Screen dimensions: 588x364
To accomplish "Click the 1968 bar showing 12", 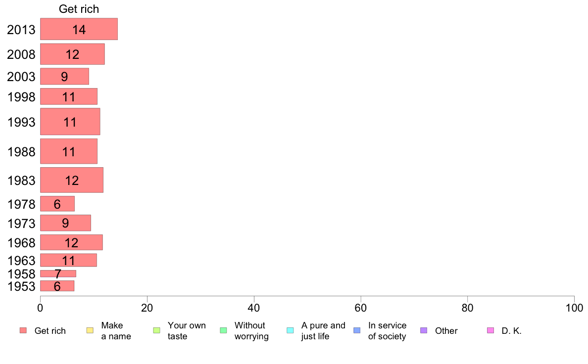I will [x=71, y=242].
